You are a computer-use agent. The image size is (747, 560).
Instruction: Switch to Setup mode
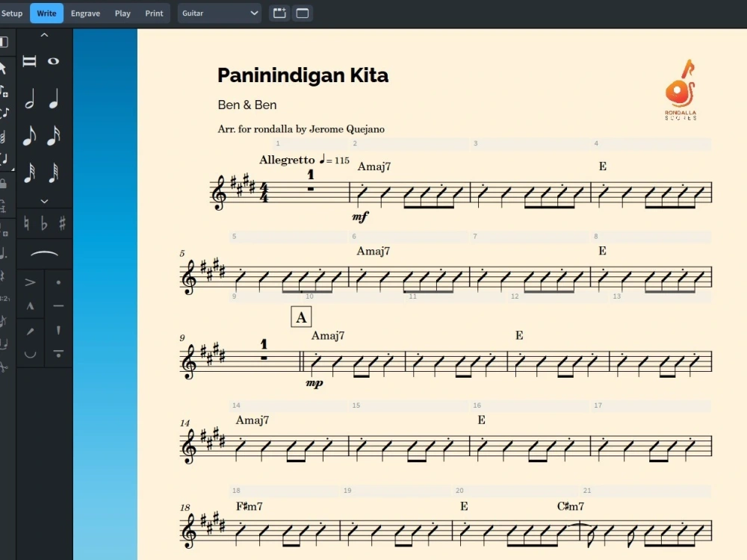[12, 13]
